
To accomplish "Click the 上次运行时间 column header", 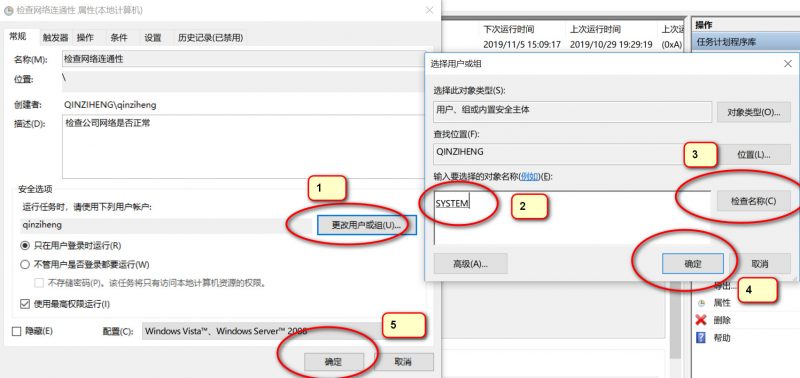I will pyautogui.click(x=594, y=30).
